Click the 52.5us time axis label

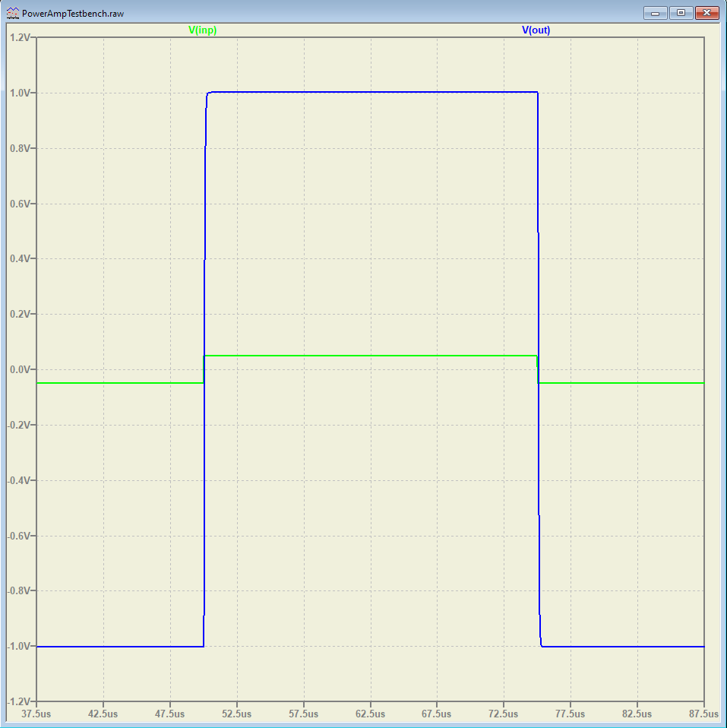237,714
